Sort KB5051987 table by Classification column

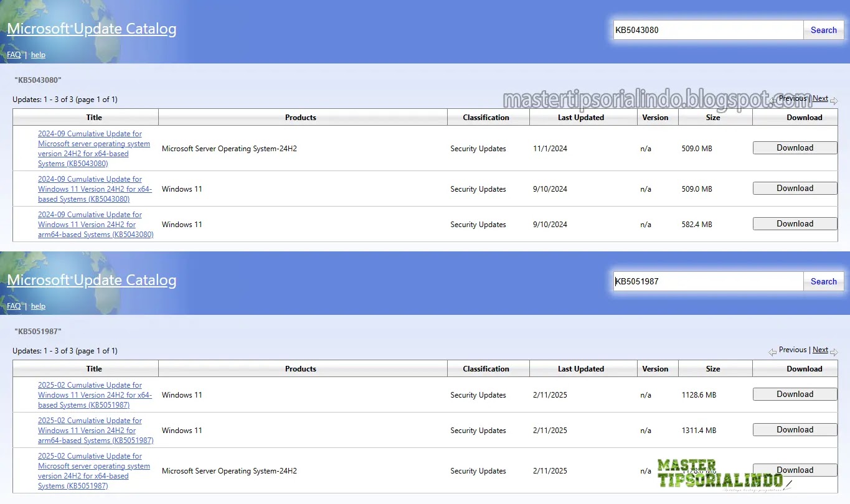(486, 369)
